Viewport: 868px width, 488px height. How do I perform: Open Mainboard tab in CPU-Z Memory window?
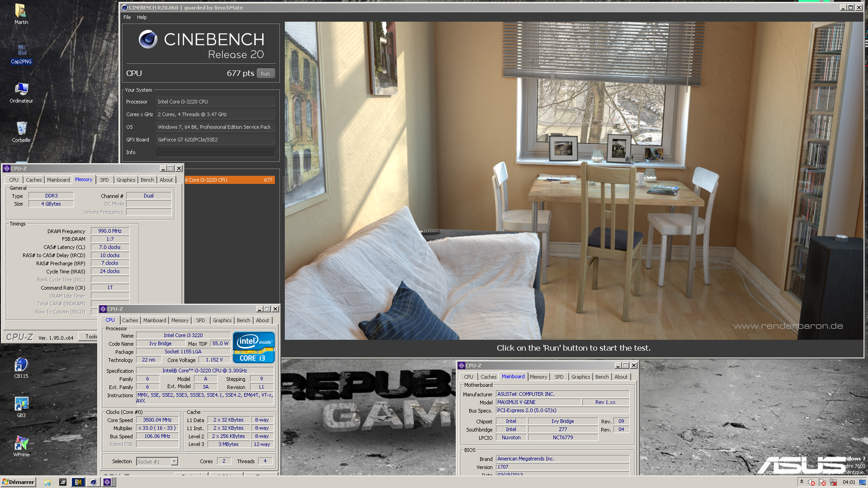[x=59, y=180]
